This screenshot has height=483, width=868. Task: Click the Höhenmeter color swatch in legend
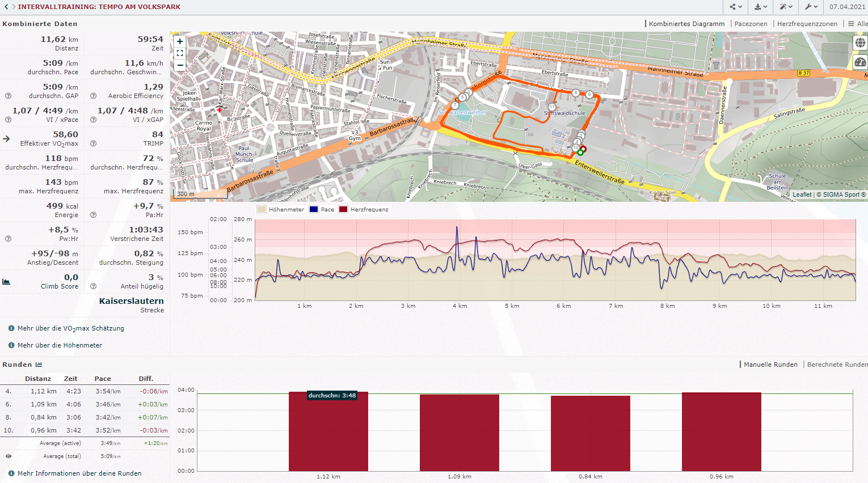(x=261, y=210)
